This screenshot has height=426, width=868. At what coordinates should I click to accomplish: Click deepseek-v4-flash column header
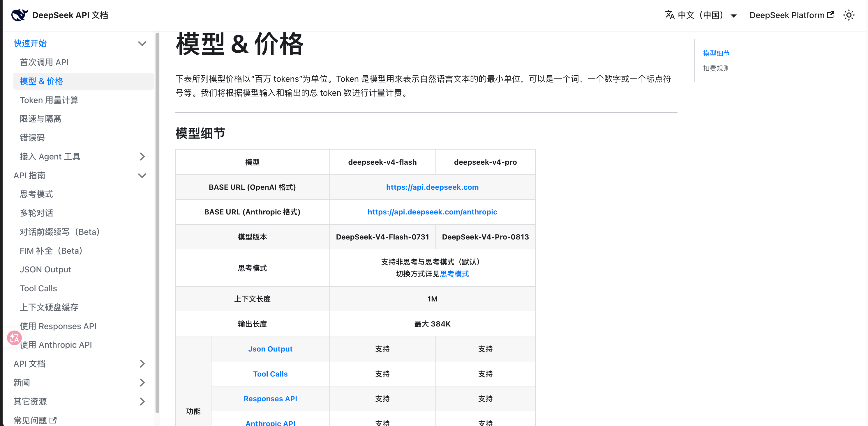(382, 162)
